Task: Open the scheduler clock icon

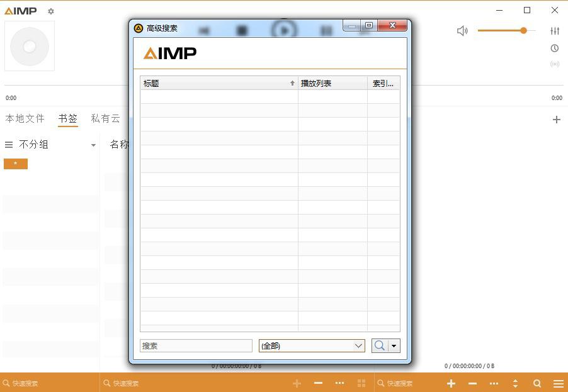Action: (555, 48)
